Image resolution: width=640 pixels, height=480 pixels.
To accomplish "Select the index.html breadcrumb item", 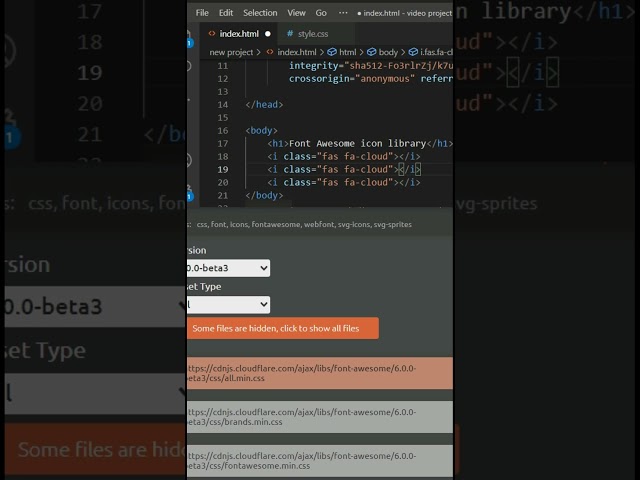I will (297, 52).
